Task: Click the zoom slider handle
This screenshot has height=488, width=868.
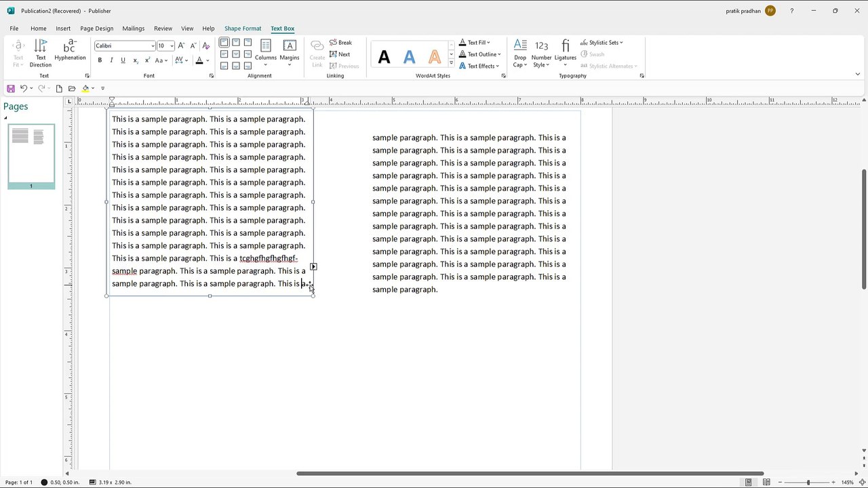Action: [x=808, y=482]
